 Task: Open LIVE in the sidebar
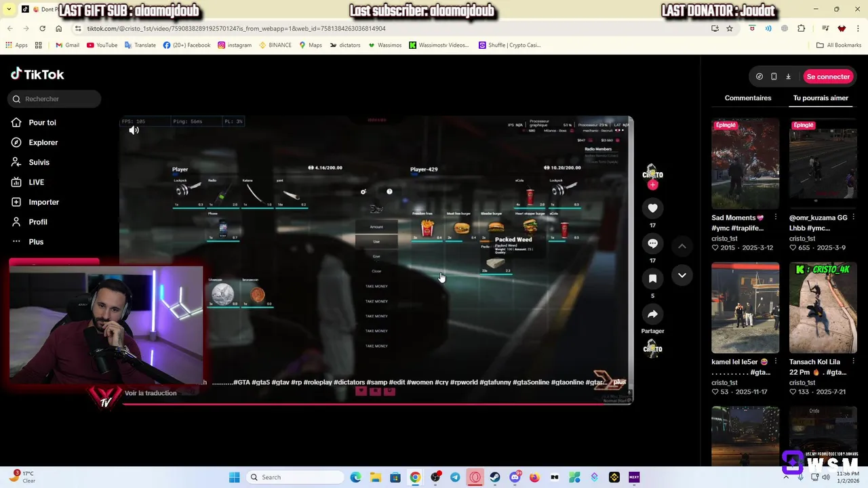36,182
